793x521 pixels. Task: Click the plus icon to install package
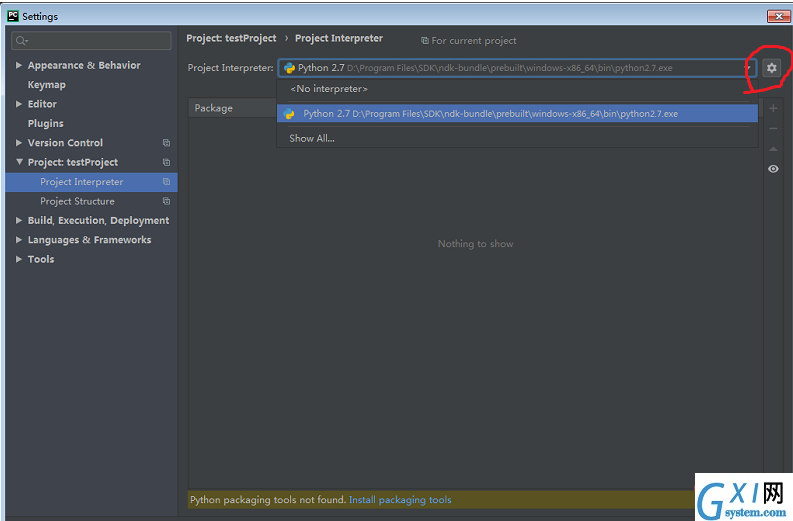[x=773, y=108]
